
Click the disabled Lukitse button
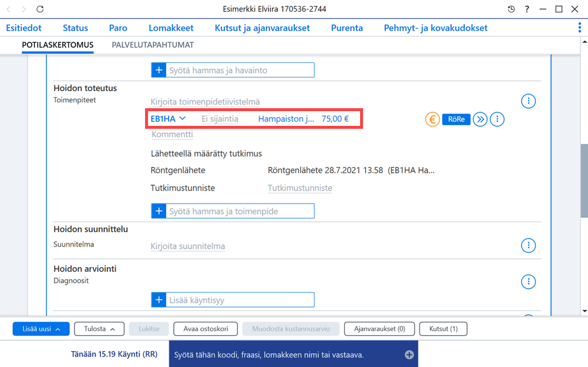click(149, 329)
